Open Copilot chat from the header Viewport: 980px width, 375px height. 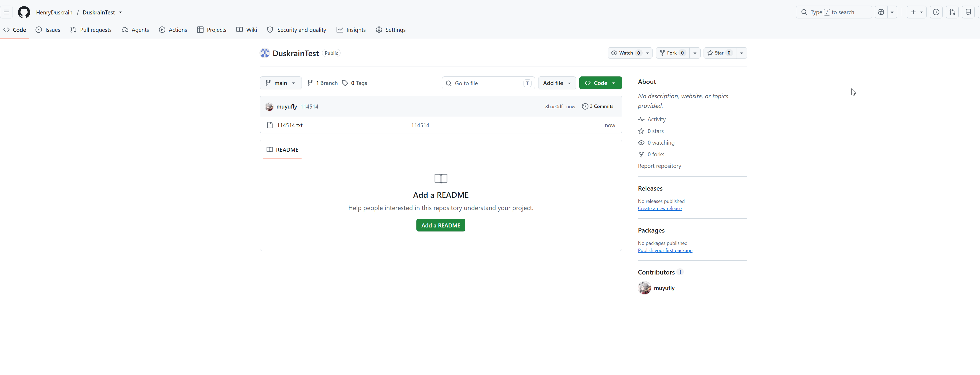click(881, 12)
